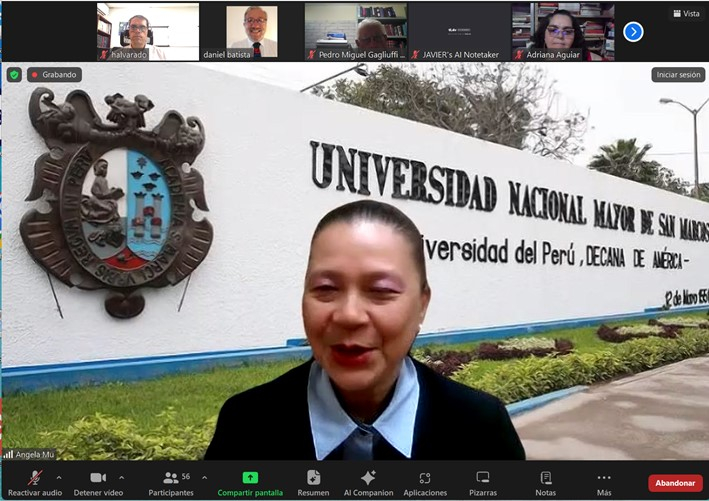Open Pizarras whiteboards
Screen dimensions: 709x501
click(483, 478)
